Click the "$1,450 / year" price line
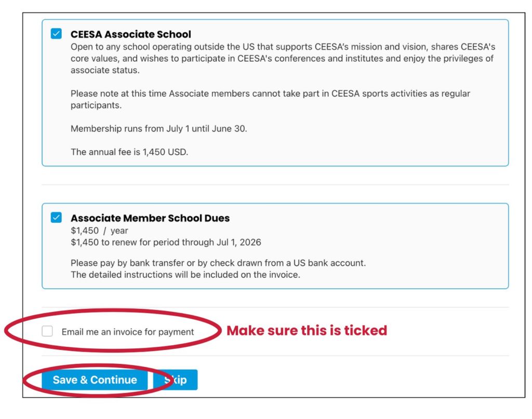The height and width of the screenshot is (419, 532). pyautogui.click(x=99, y=231)
